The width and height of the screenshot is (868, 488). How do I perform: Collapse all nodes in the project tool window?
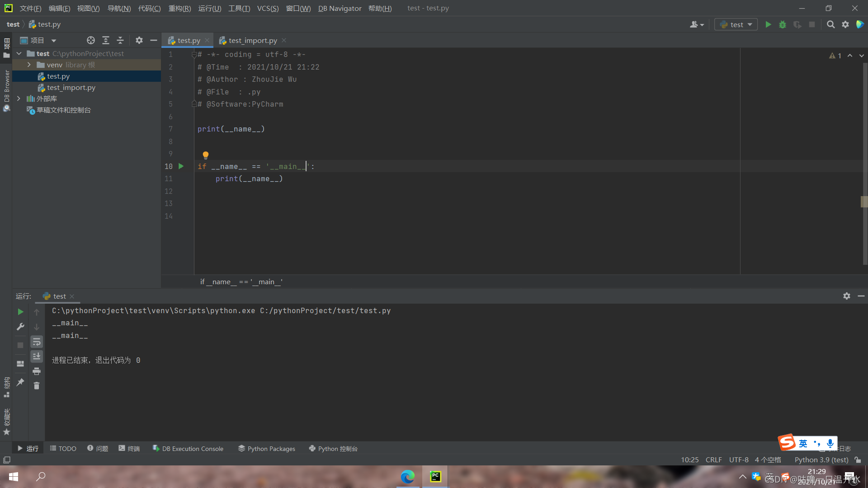tap(120, 40)
